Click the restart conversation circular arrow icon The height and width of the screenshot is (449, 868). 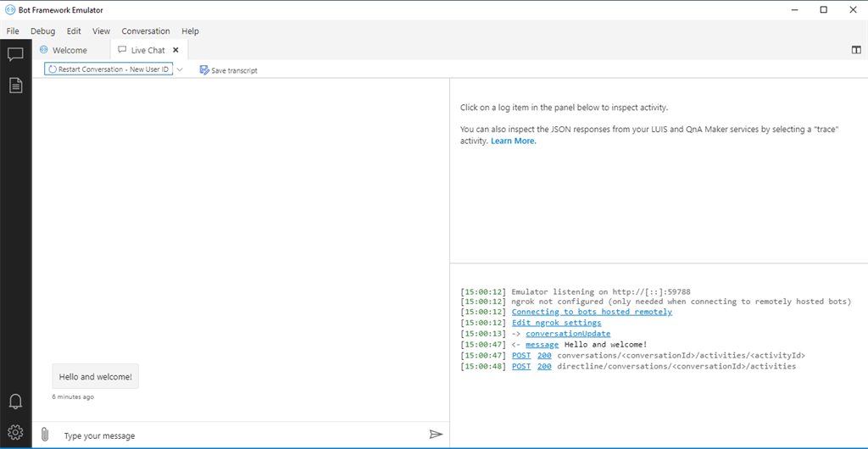click(53, 69)
